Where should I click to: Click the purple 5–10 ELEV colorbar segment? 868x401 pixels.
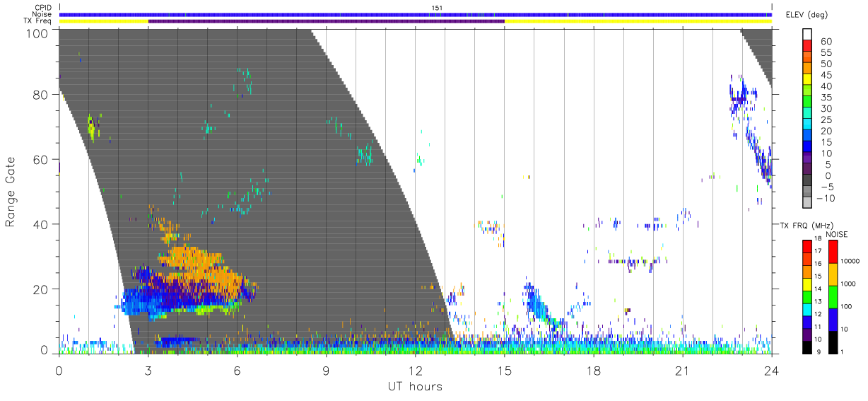807,158
